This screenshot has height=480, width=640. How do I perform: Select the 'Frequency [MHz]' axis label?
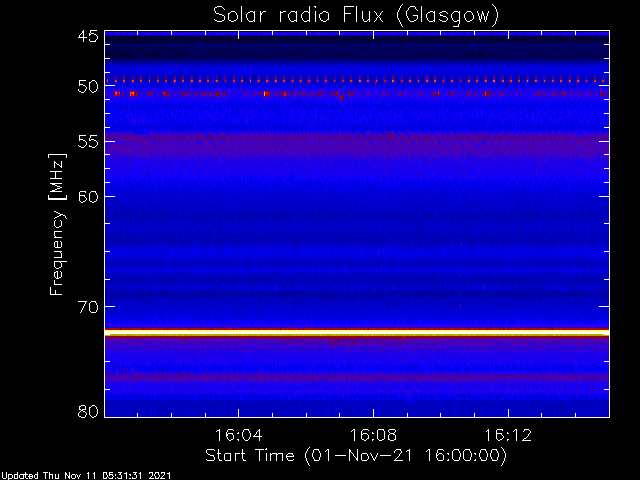point(58,224)
